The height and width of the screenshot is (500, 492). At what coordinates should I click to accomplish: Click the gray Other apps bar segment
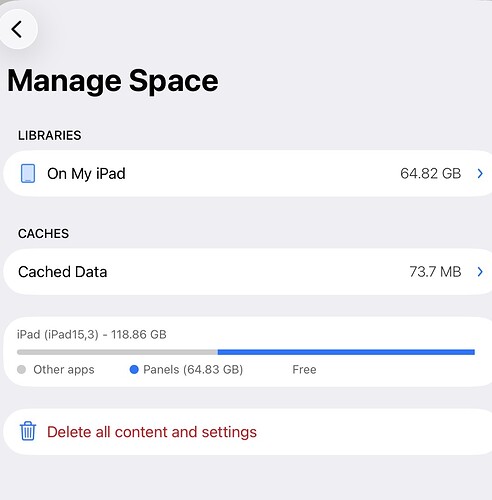[x=117, y=352]
